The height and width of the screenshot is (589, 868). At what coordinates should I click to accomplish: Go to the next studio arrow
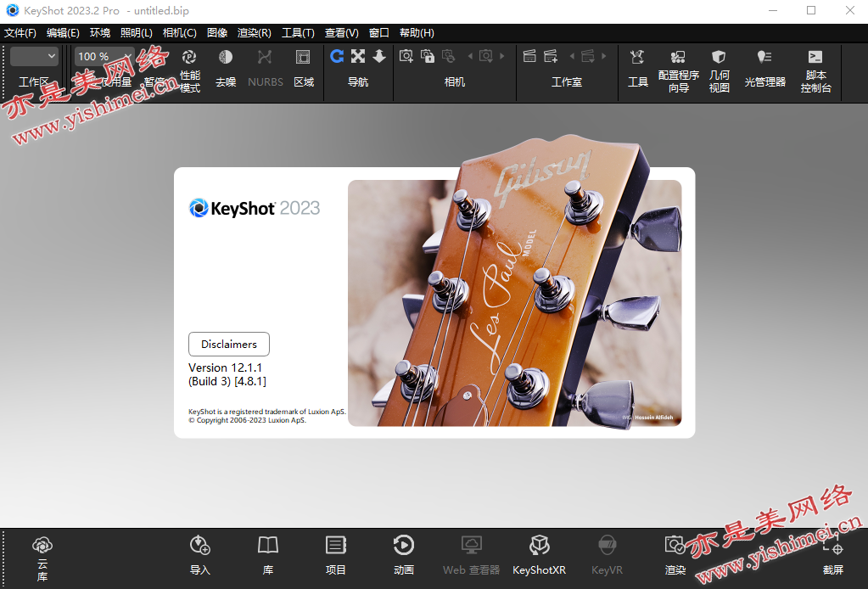(x=604, y=56)
